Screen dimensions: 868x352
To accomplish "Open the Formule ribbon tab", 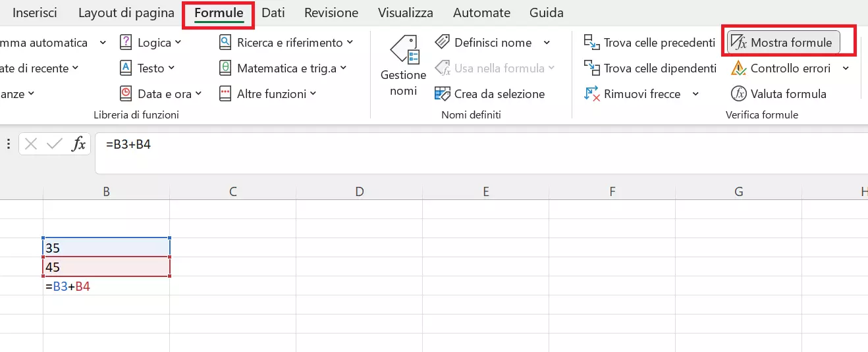I will tap(219, 13).
